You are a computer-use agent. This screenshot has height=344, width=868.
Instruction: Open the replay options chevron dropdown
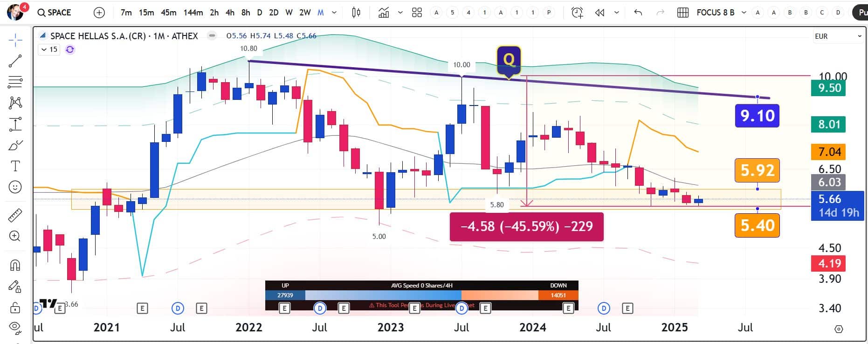(x=617, y=13)
